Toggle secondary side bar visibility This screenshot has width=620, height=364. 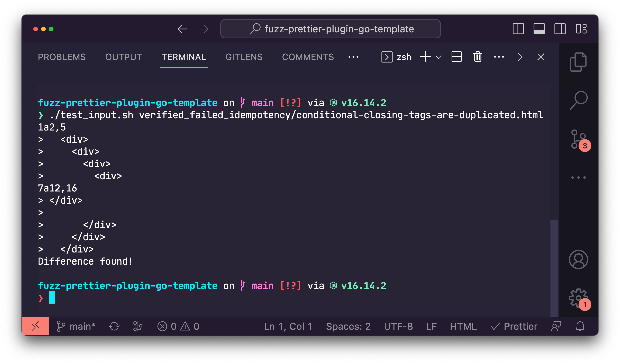click(560, 29)
